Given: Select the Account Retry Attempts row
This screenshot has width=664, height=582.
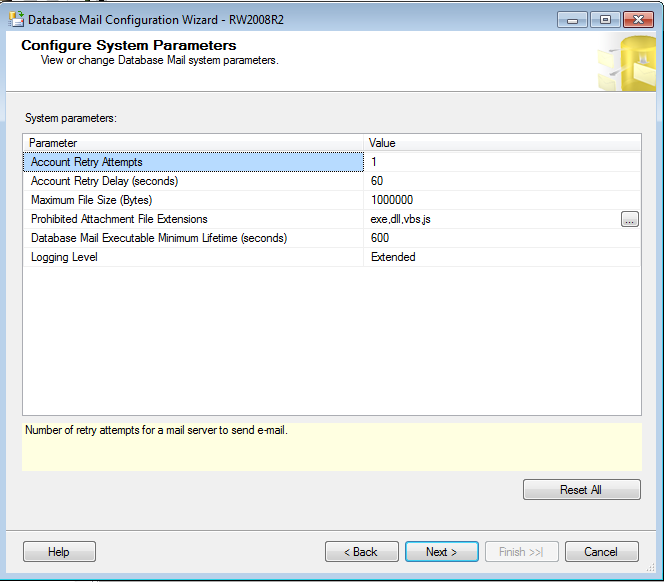Looking at the screenshot, I should click(194, 162).
